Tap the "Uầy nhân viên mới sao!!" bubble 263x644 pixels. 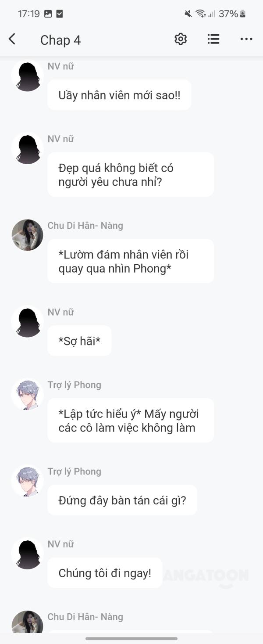pyautogui.click(x=119, y=95)
